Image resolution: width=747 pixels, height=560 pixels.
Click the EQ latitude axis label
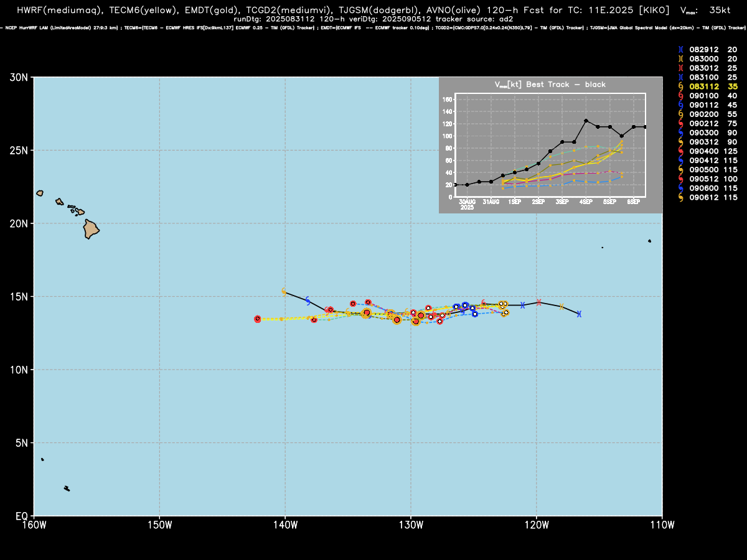21,516
